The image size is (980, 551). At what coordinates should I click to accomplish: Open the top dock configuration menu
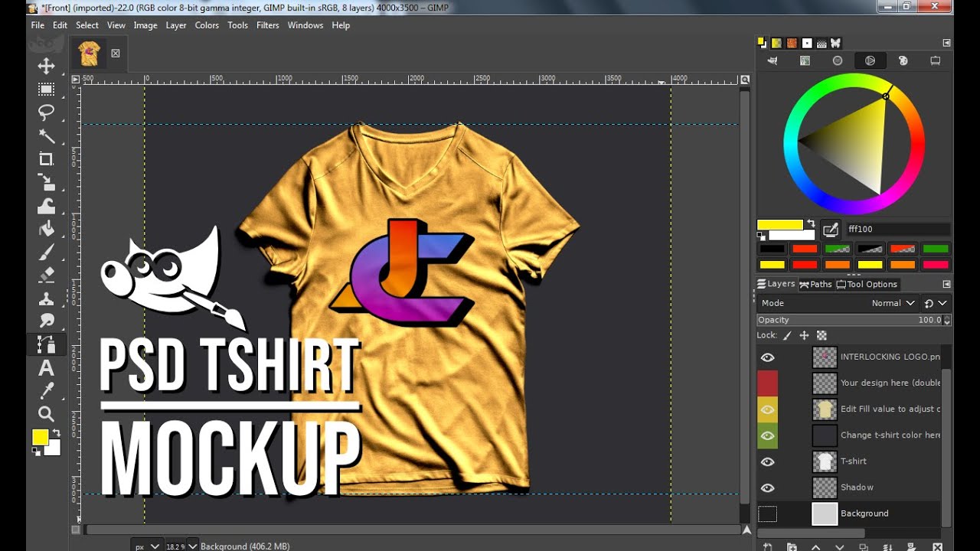pyautogui.click(x=946, y=43)
